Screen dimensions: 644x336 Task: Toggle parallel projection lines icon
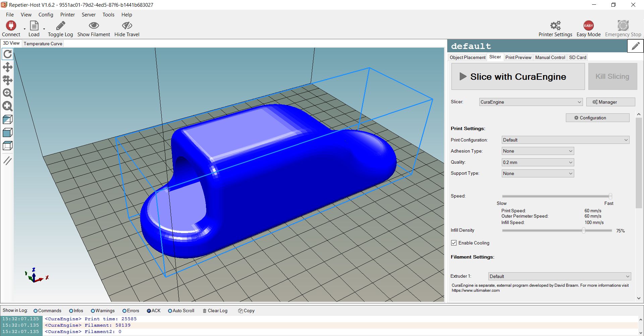[x=7, y=161]
